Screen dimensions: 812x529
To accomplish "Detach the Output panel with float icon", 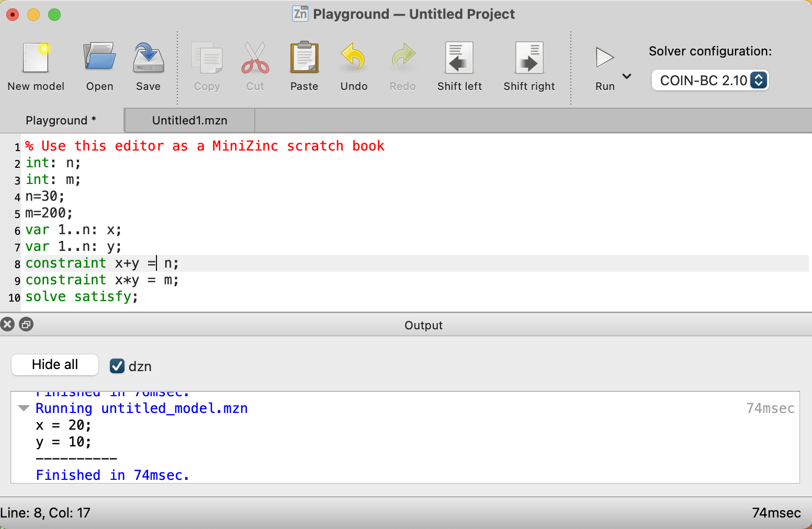I will (x=26, y=325).
